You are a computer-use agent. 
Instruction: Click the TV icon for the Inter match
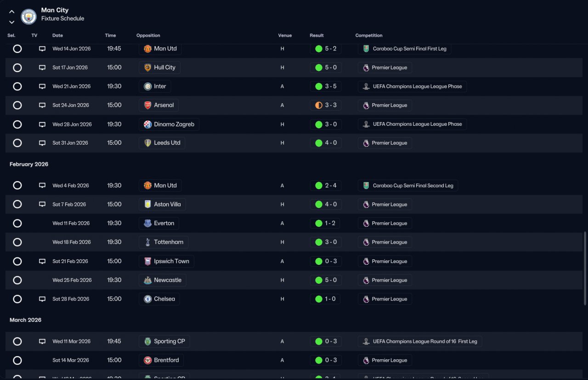[x=42, y=86]
